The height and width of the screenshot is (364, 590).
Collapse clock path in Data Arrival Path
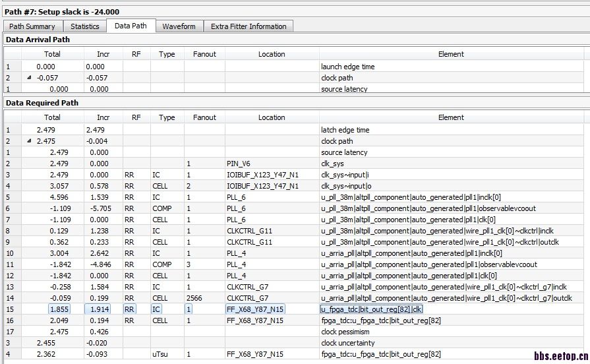tap(29, 78)
